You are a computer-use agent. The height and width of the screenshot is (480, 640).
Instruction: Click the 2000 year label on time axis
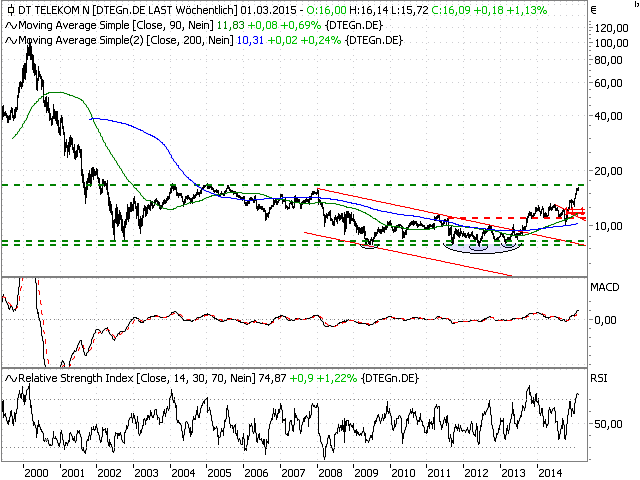click(x=36, y=473)
